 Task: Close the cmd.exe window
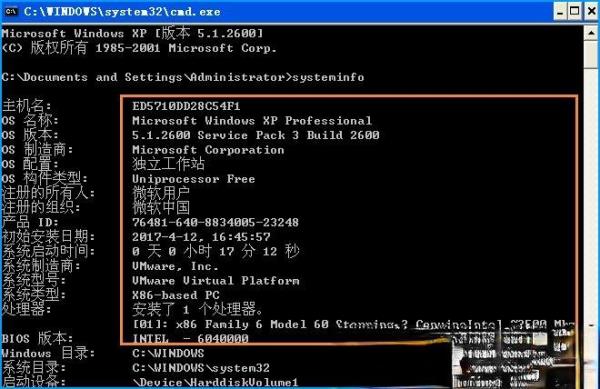tap(591, 11)
